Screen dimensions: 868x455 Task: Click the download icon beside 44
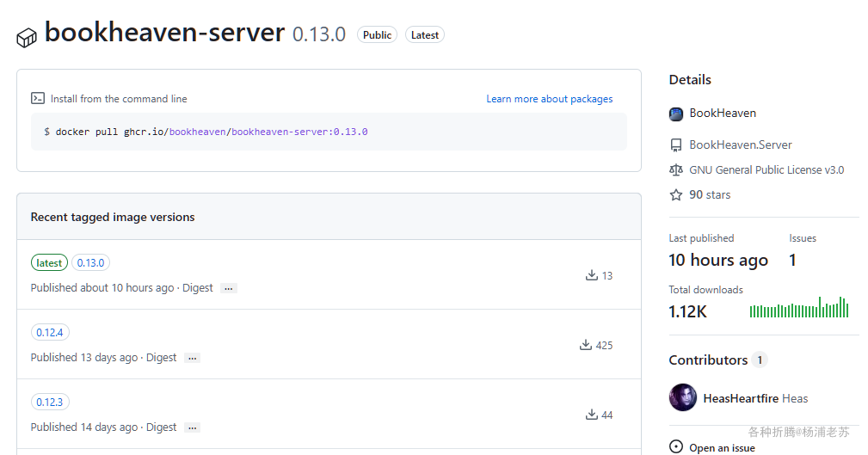coord(592,415)
